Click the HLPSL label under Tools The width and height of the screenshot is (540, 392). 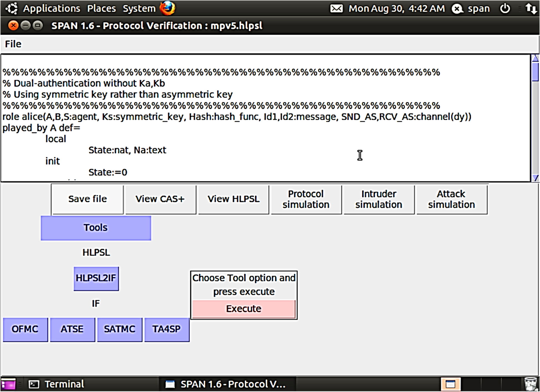[96, 253]
